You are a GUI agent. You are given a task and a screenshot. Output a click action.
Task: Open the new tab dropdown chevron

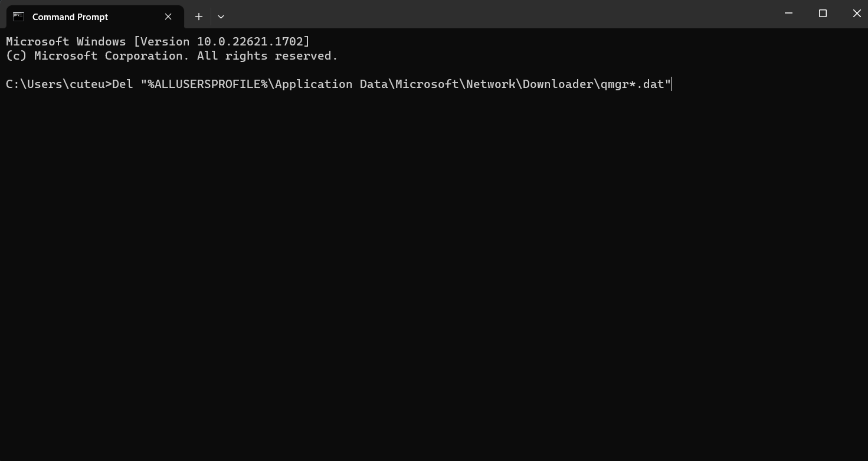click(221, 17)
